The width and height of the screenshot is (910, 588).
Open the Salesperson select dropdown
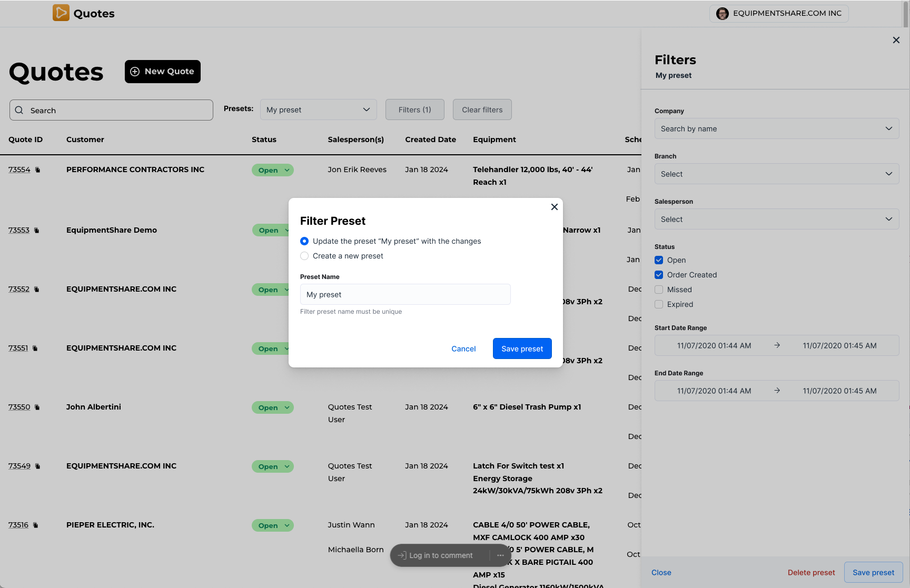777,219
